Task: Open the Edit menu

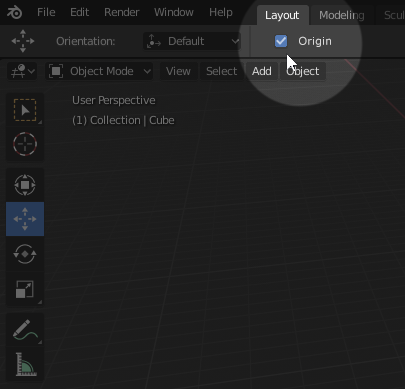Action: (79, 12)
